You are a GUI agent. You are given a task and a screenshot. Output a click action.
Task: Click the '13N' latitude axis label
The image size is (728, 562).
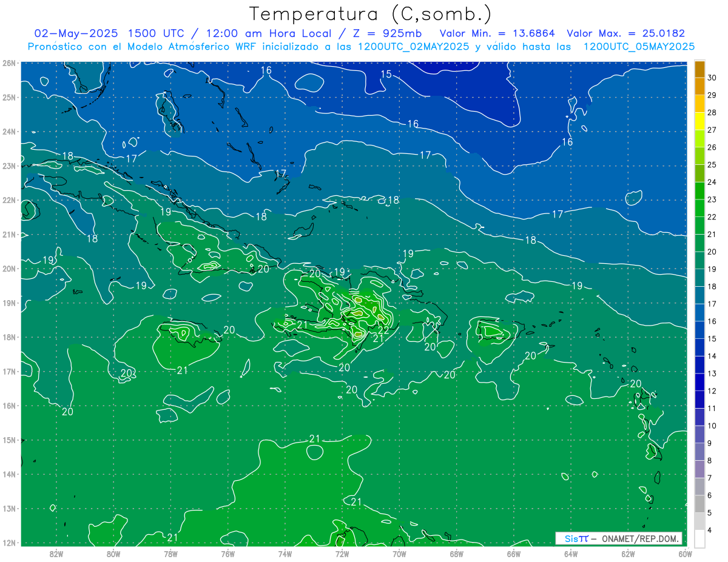coord(9,508)
